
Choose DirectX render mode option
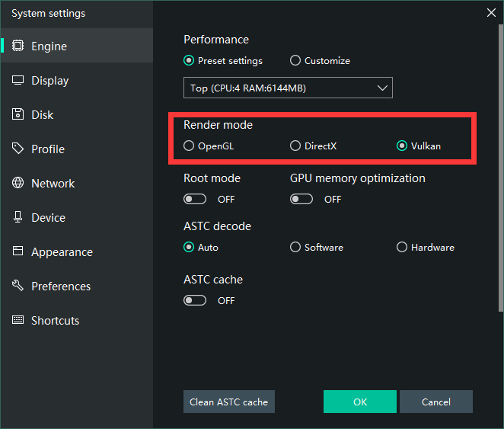295,146
